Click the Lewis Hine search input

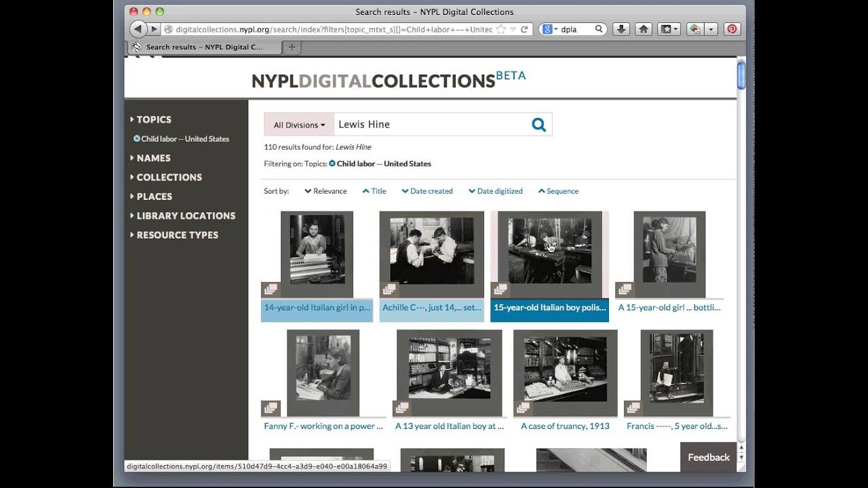pyautogui.click(x=430, y=125)
